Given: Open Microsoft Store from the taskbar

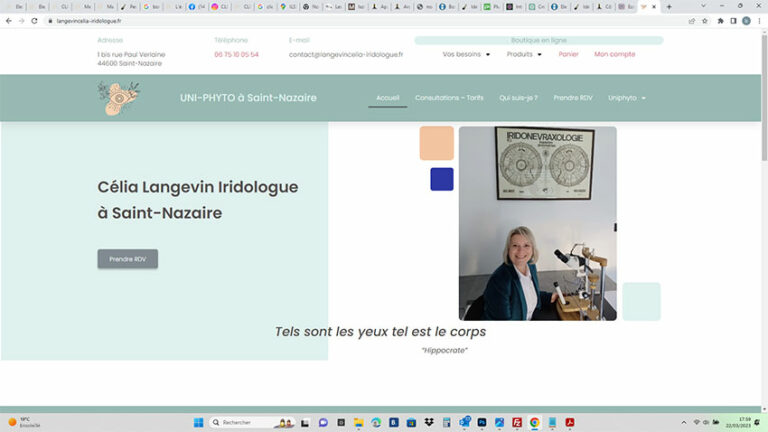Looking at the screenshot, I should 411,422.
